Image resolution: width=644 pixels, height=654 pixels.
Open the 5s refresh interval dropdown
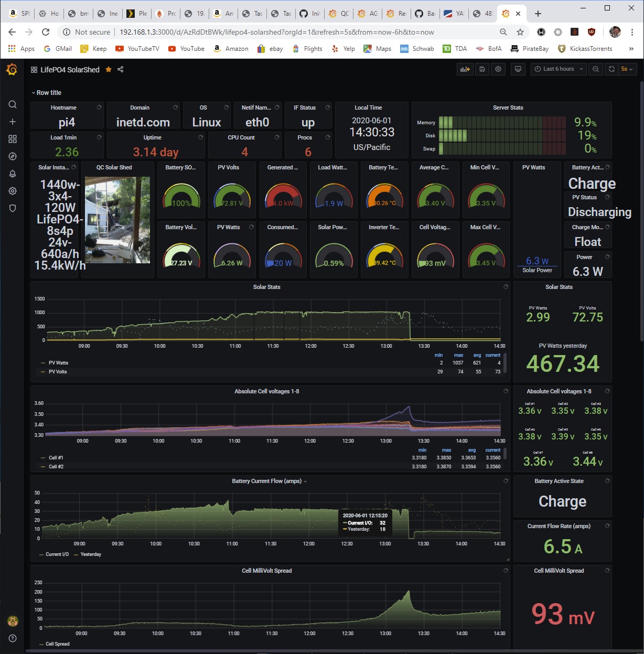(x=627, y=69)
